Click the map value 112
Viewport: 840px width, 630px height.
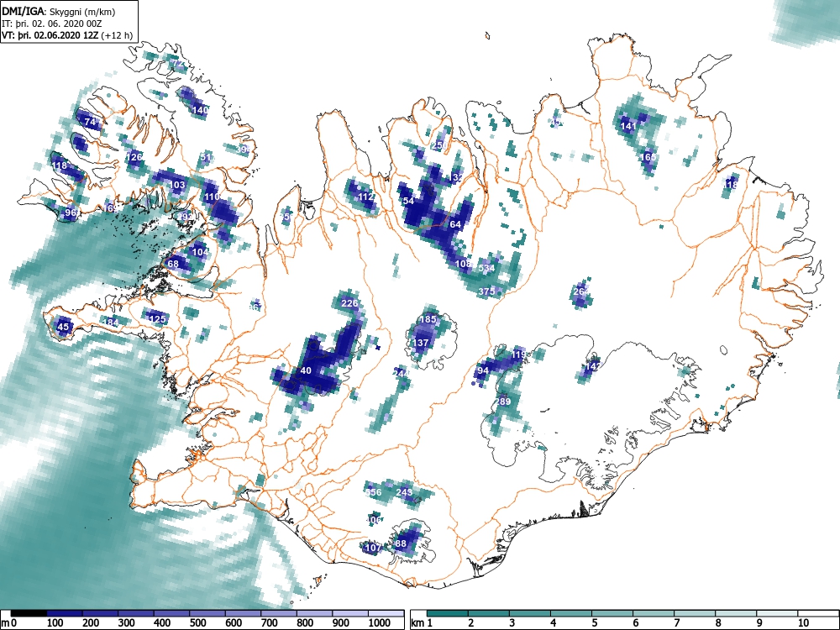366,197
